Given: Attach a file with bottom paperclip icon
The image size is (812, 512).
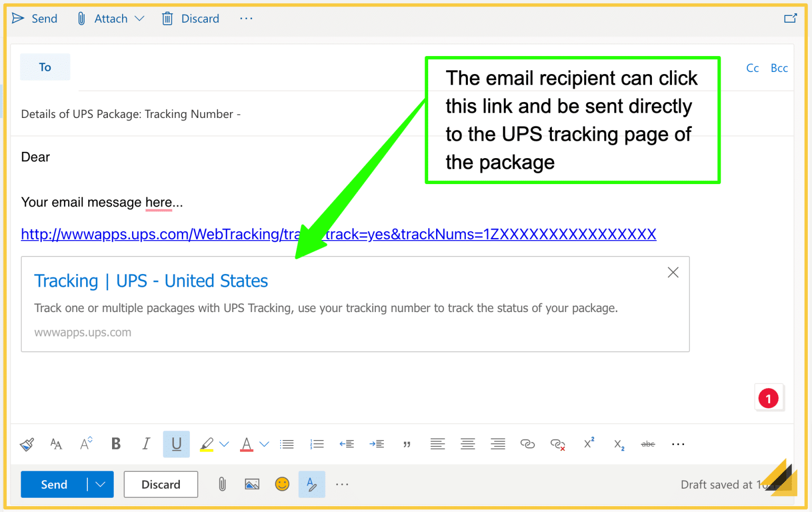Looking at the screenshot, I should (222, 484).
